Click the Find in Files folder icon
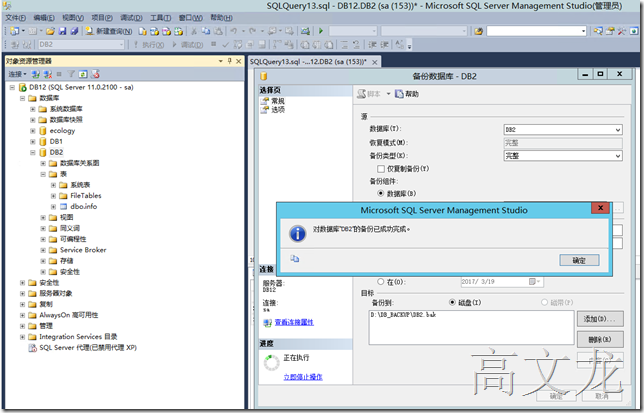This screenshot has width=644, height=413. pos(478,31)
